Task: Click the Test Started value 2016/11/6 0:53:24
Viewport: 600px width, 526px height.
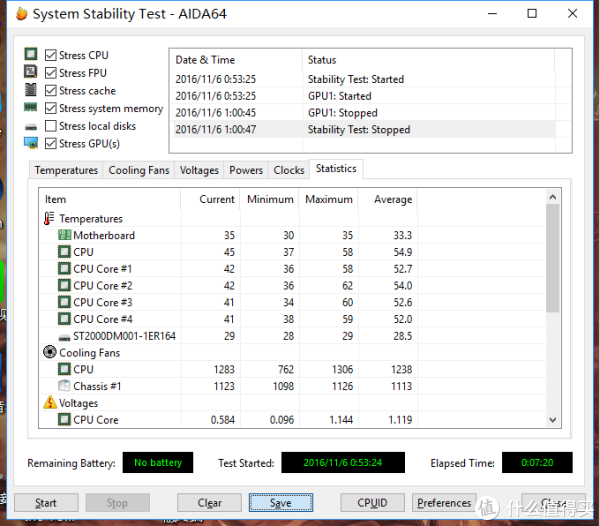Action: [x=343, y=462]
